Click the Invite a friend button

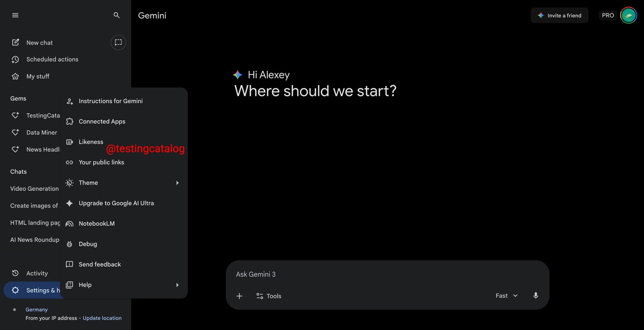coord(559,15)
